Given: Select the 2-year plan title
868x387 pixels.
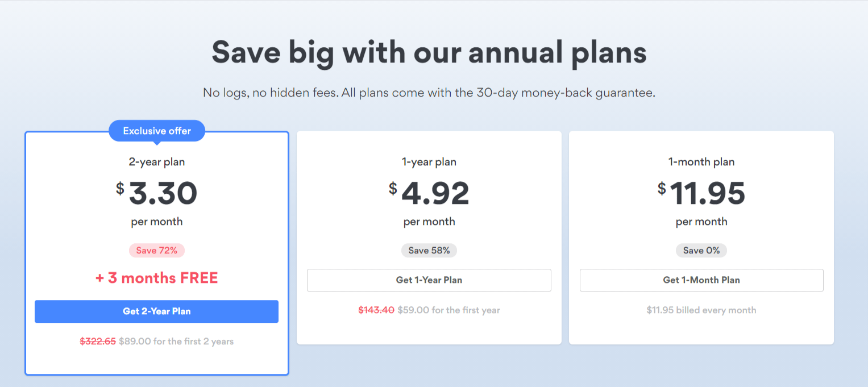Looking at the screenshot, I should (x=157, y=162).
